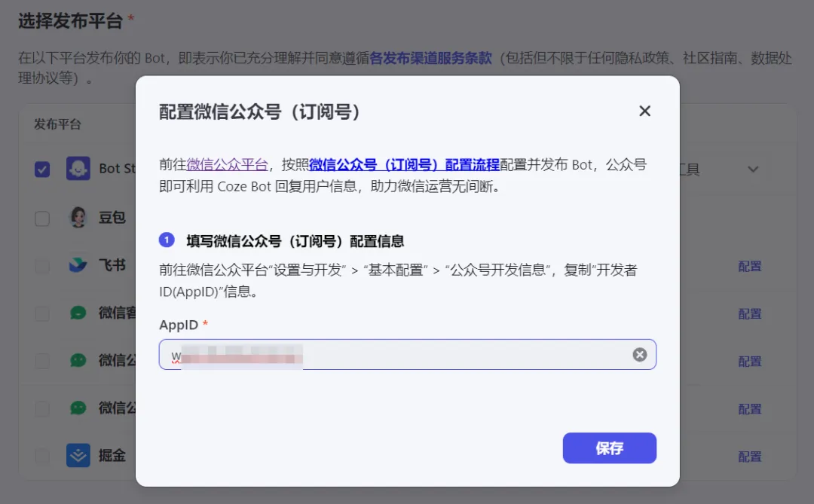Click 配置 for the 掘金 row
814x504 pixels.
(750, 457)
